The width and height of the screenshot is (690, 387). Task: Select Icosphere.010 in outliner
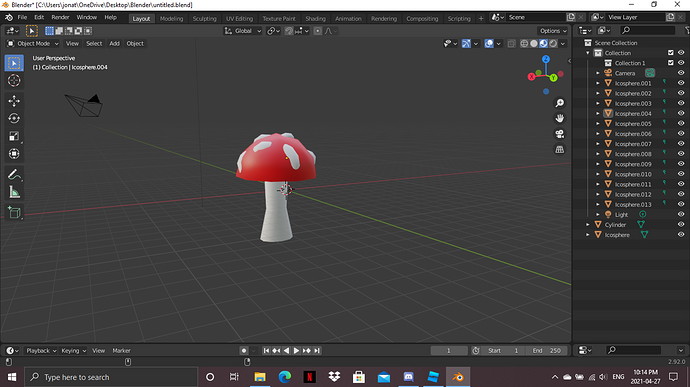[633, 174]
